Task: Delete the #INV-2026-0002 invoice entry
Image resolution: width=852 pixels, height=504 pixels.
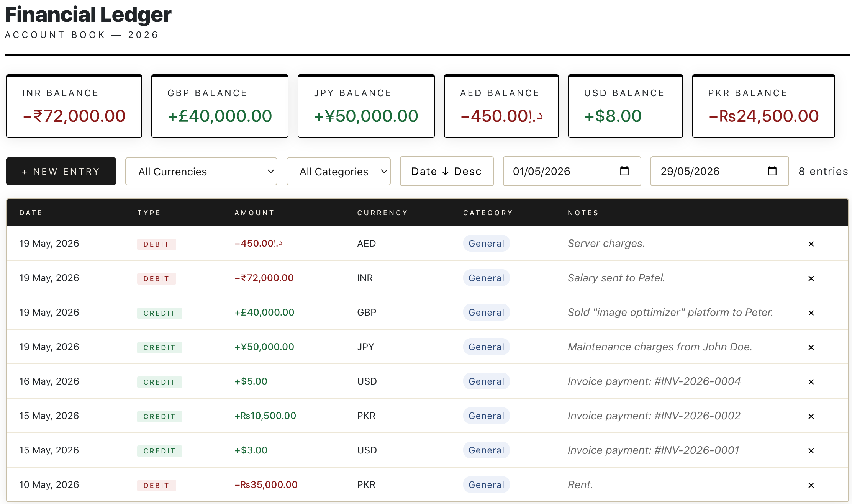Action: tap(811, 416)
